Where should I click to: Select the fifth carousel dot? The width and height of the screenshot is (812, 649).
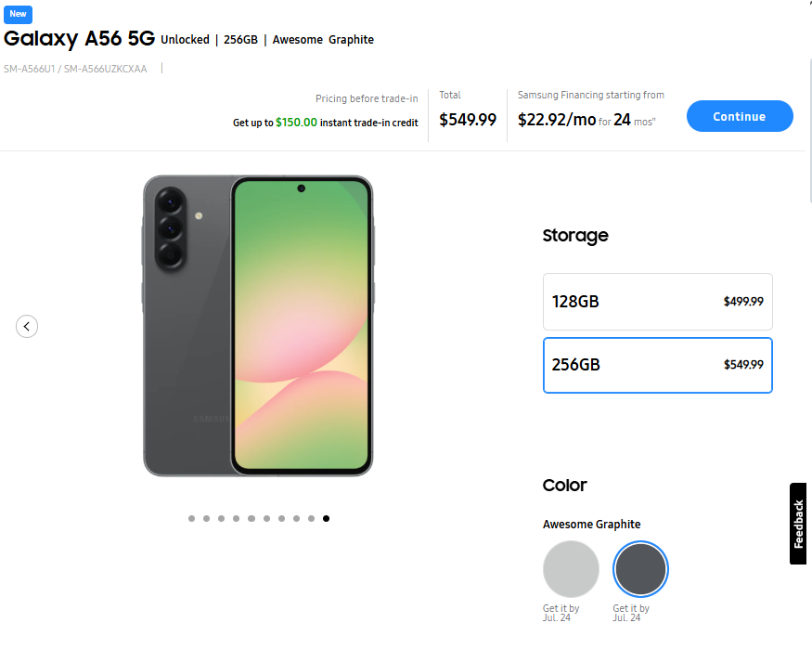(251, 519)
